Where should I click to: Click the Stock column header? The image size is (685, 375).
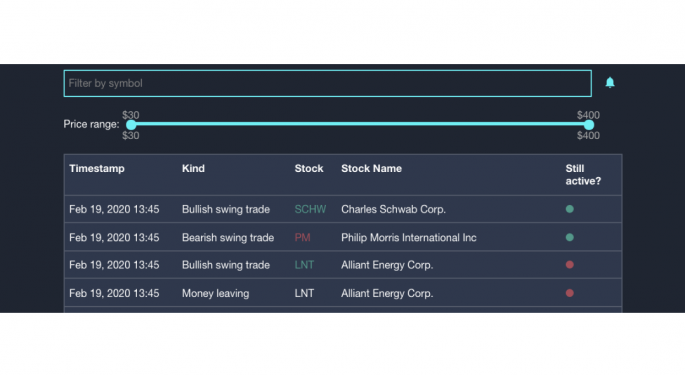(309, 168)
